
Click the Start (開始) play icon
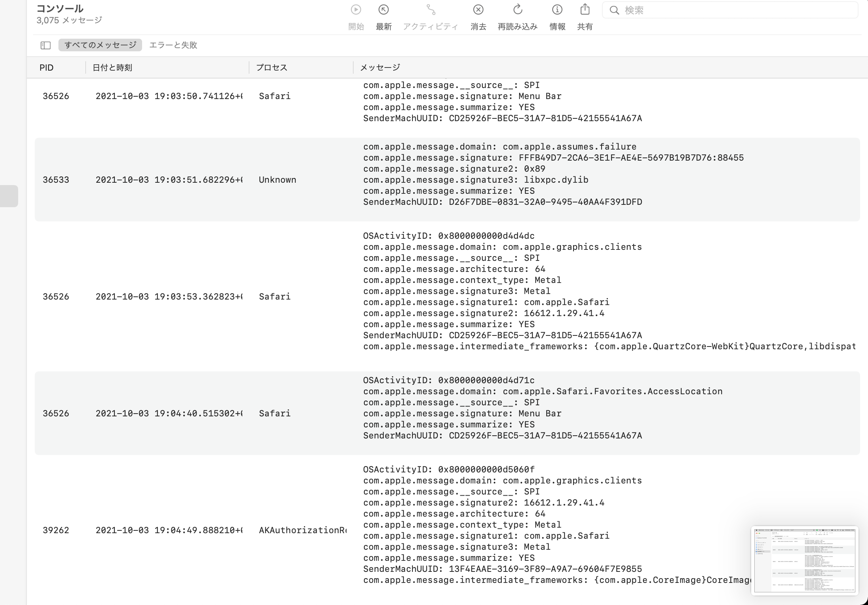tap(356, 10)
